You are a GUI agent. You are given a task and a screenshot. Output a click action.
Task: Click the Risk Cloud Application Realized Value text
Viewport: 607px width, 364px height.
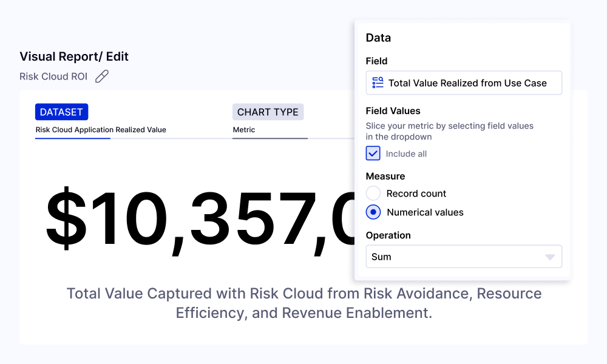[x=101, y=130]
